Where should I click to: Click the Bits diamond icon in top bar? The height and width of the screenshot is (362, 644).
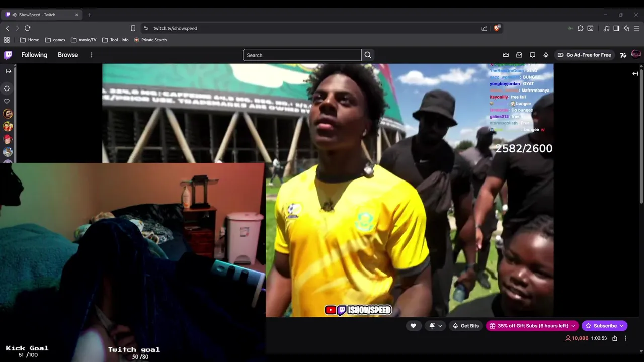pyautogui.click(x=546, y=55)
